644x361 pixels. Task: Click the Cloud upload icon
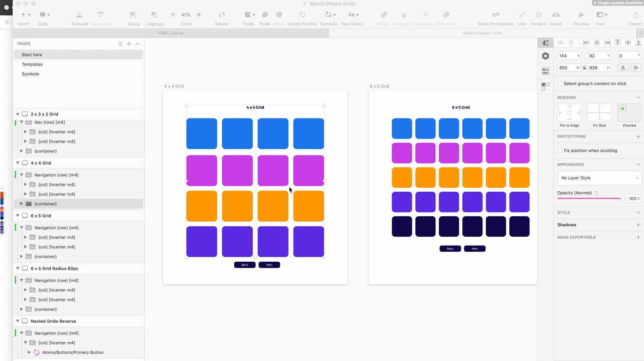tap(556, 15)
